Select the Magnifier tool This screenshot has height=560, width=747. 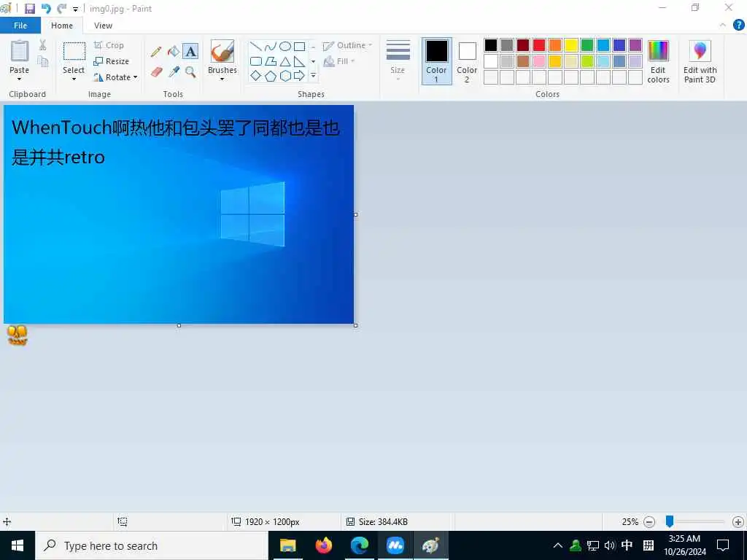click(190, 72)
